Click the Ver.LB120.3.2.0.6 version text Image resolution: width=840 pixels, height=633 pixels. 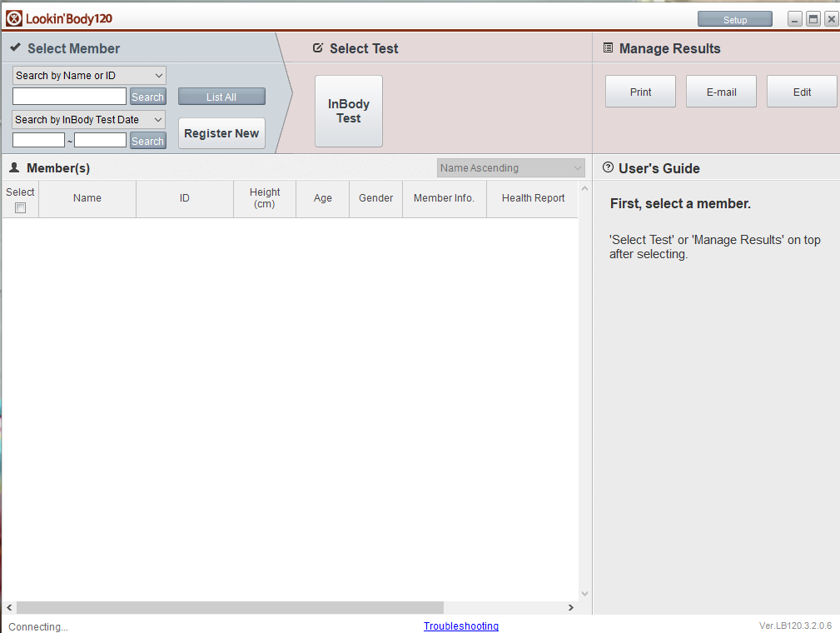[795, 626]
